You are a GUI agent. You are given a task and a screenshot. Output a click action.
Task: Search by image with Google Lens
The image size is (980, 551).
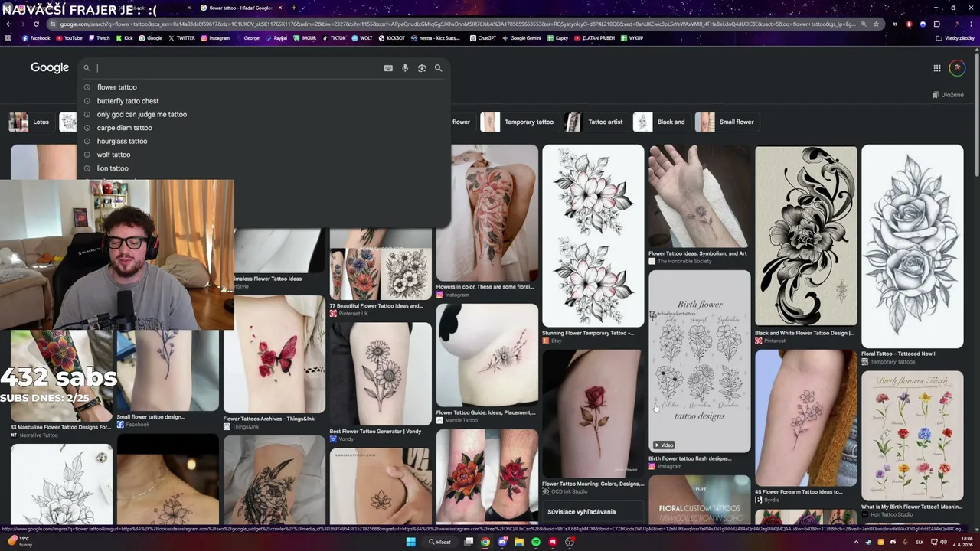click(422, 68)
